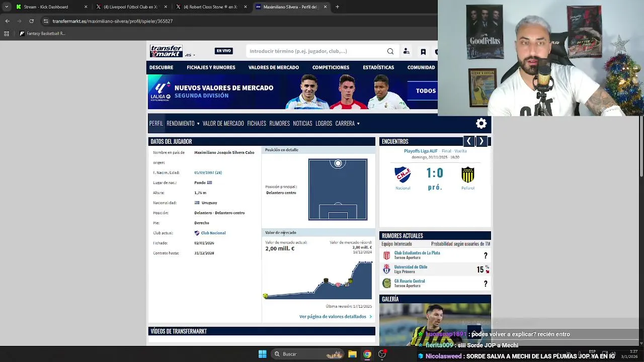
Task: Click the site info icon in address bar
Action: pyautogui.click(x=46, y=21)
